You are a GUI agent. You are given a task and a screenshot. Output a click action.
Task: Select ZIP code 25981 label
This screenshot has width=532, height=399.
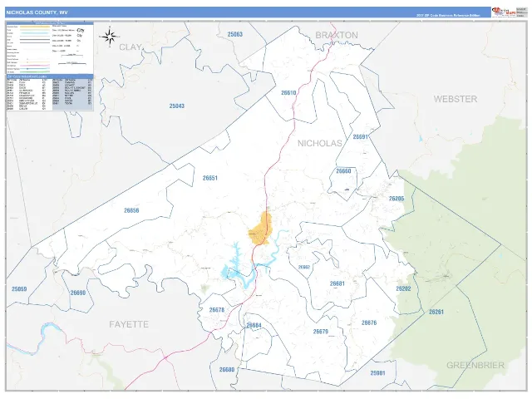point(378,373)
